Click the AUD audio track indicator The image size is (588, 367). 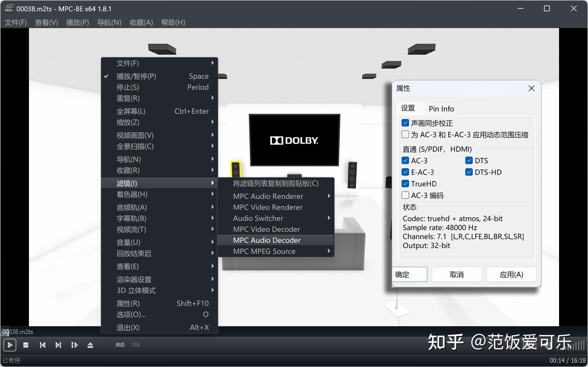click(120, 344)
